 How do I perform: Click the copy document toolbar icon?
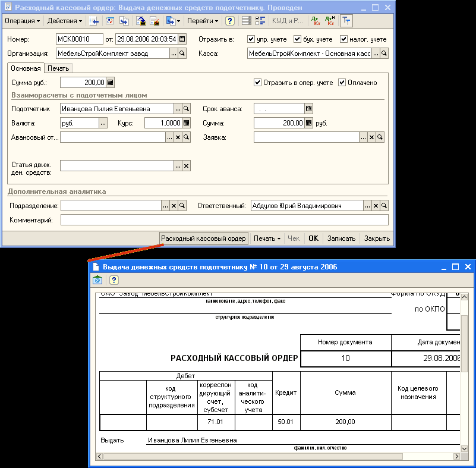coord(124,21)
